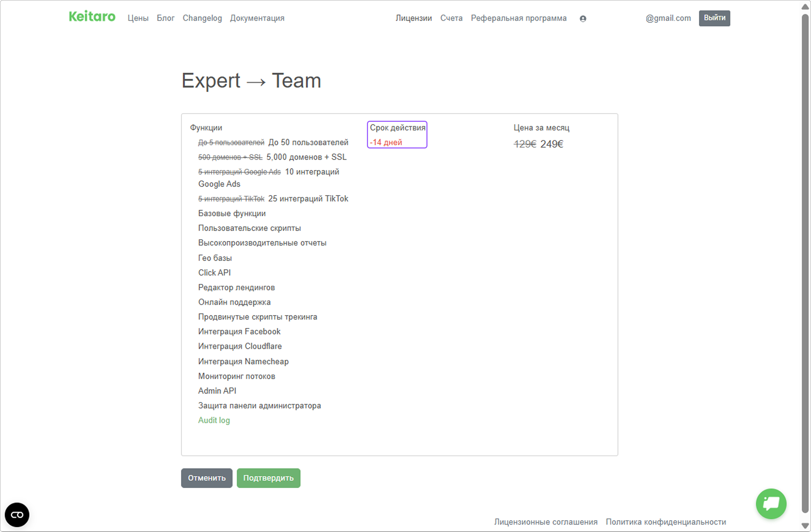Click the Выйти logout button
The height and width of the screenshot is (532, 811).
[x=714, y=18]
